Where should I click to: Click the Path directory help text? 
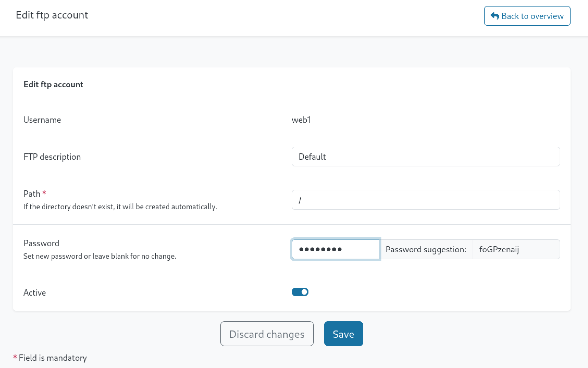coord(120,207)
